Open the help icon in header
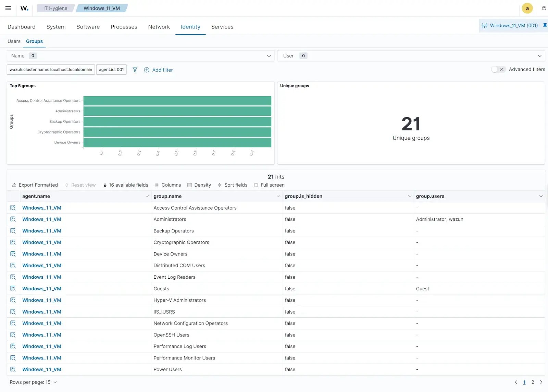The width and height of the screenshot is (548, 392). (544, 8)
